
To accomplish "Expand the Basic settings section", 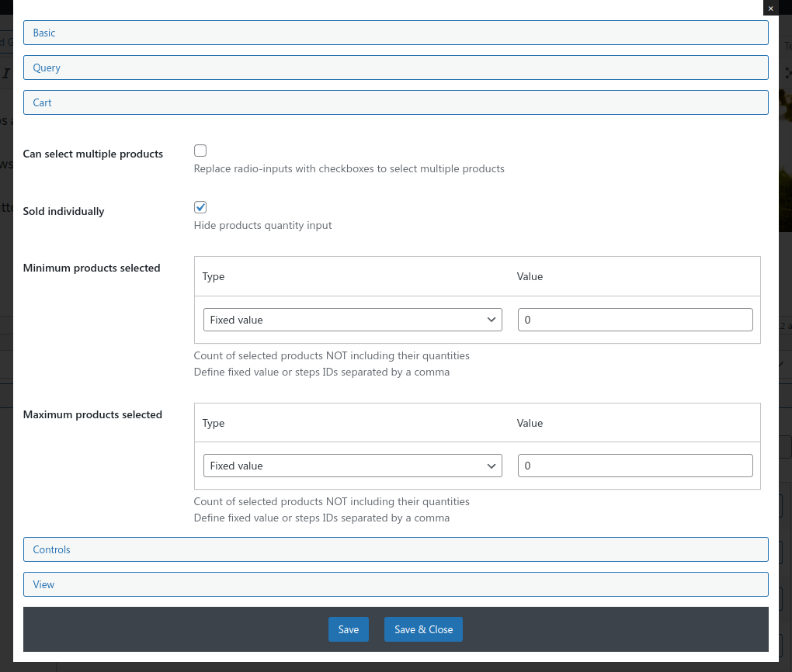I will point(395,33).
